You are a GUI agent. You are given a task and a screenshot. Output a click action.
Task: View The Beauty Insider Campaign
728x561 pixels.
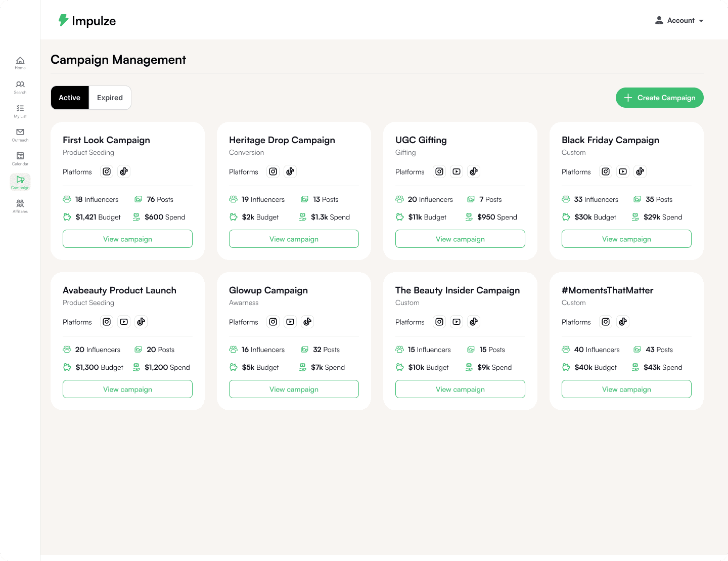460,389
